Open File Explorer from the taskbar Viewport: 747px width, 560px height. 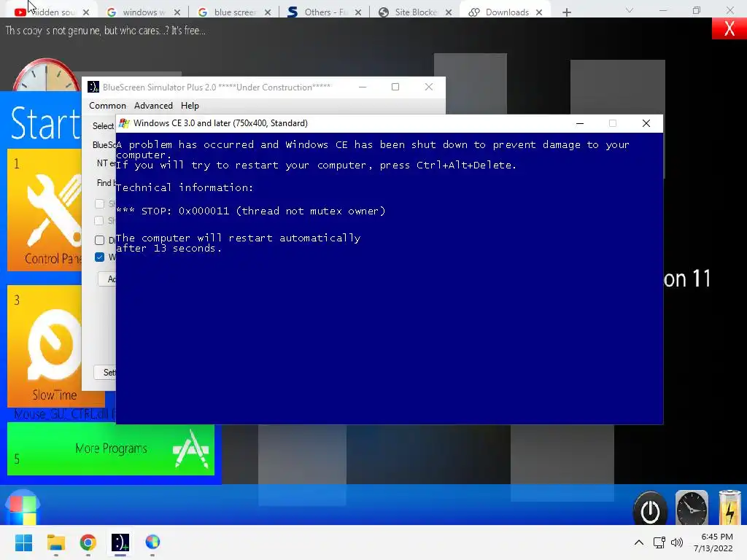point(55,542)
